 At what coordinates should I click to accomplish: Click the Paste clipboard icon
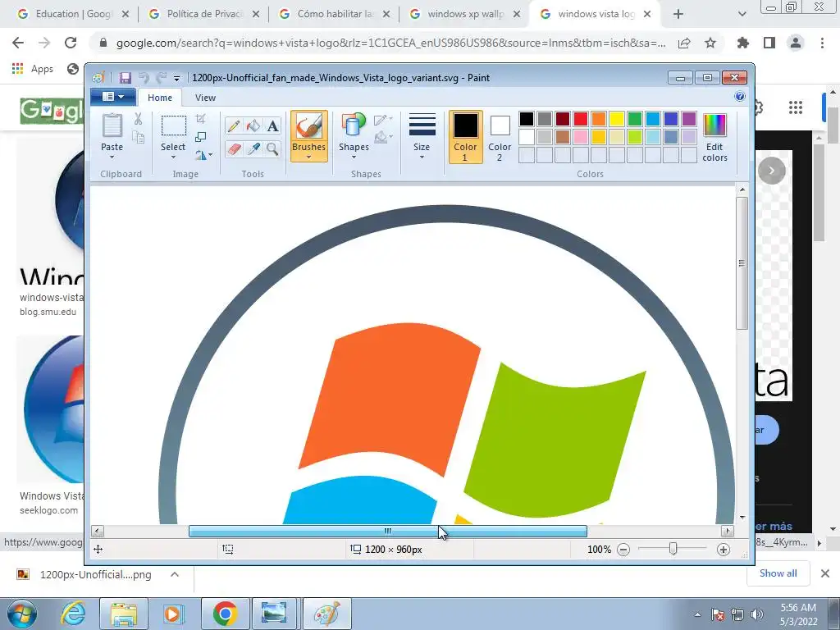pos(112,126)
